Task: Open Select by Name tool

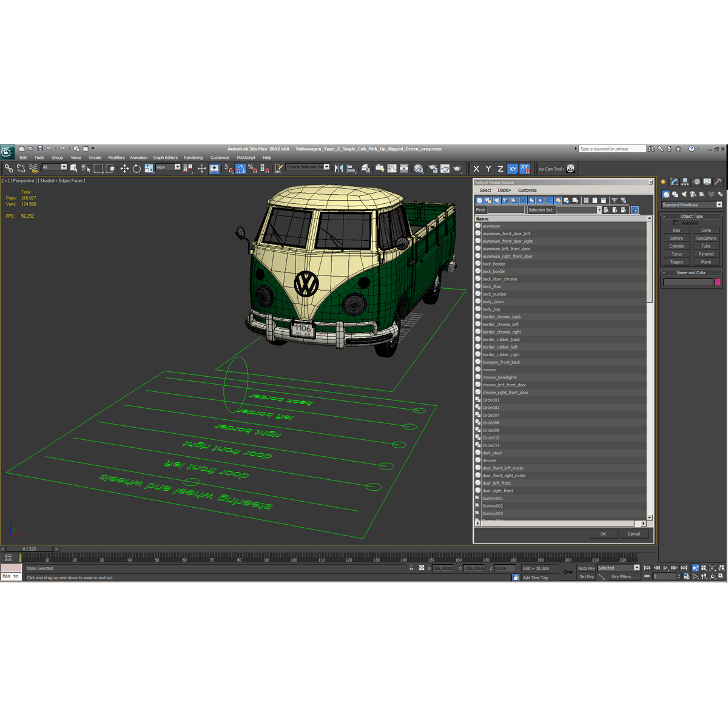Action: pyautogui.click(x=86, y=168)
